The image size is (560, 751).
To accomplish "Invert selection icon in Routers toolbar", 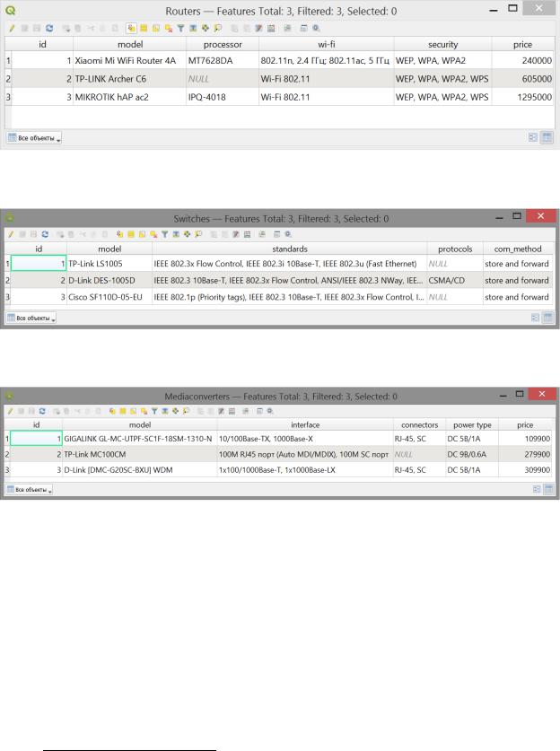I will (x=155, y=28).
